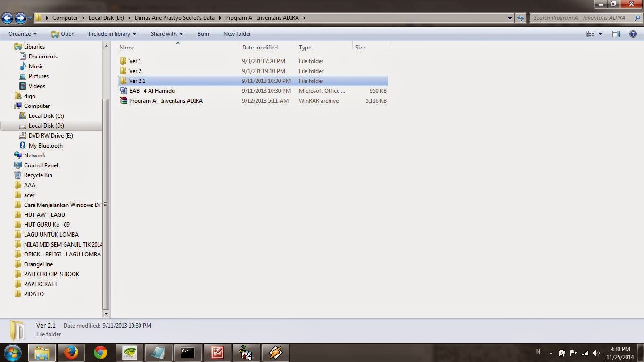Select the Ver 2 folder icon
The height and width of the screenshot is (362, 644).
(124, 71)
